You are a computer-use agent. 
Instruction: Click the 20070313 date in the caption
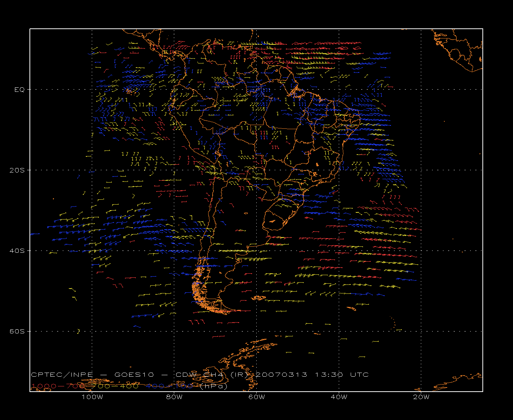(282, 374)
